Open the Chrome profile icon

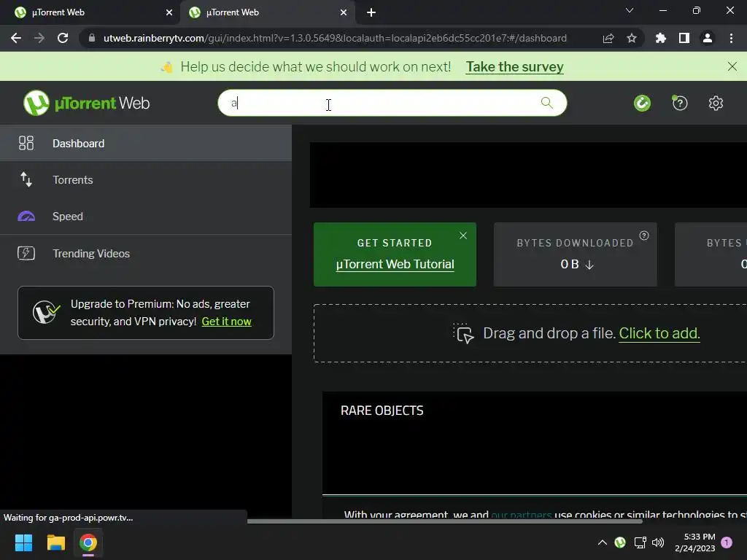(x=708, y=38)
